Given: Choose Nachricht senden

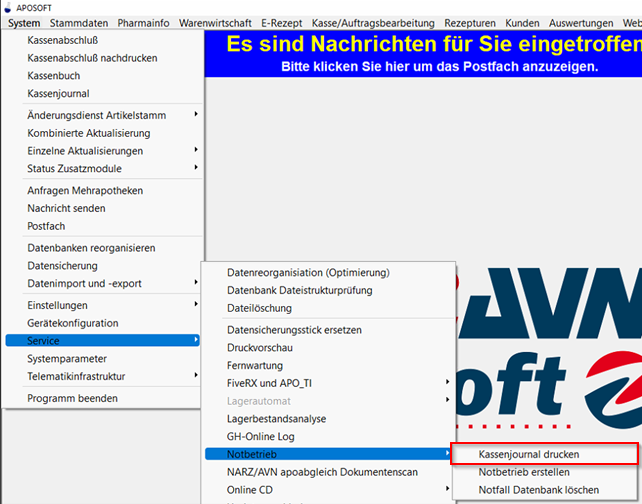Looking at the screenshot, I should click(x=102, y=208).
